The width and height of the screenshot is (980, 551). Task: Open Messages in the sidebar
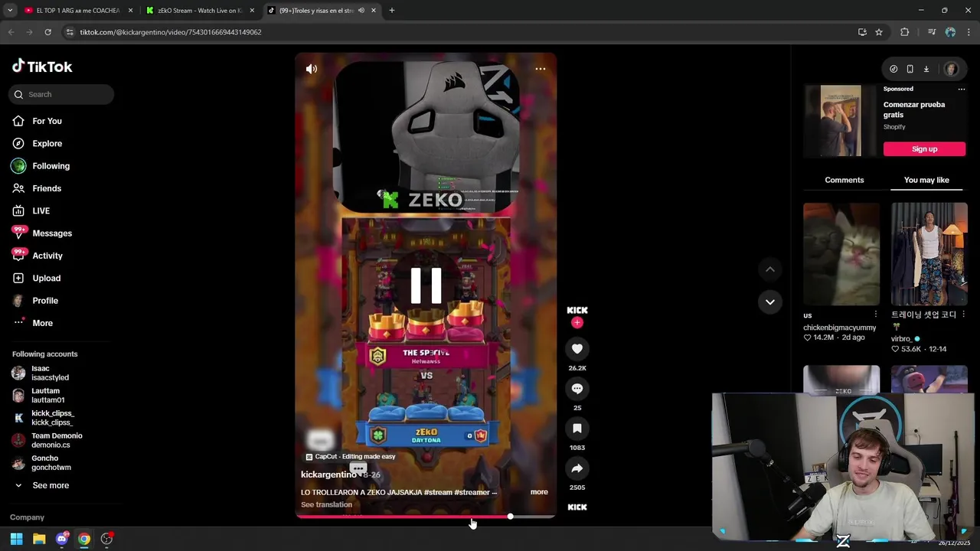point(41,233)
